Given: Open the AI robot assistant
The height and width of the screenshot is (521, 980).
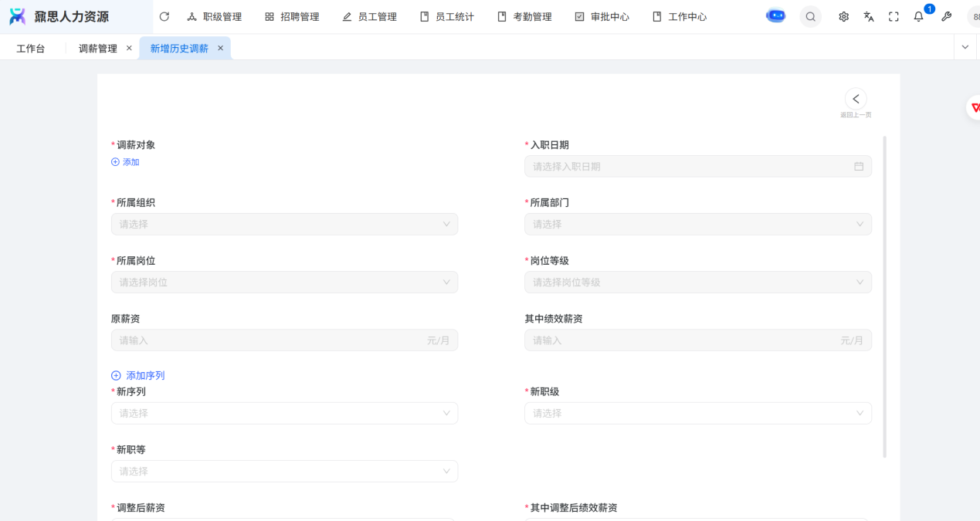Looking at the screenshot, I should pyautogui.click(x=775, y=16).
